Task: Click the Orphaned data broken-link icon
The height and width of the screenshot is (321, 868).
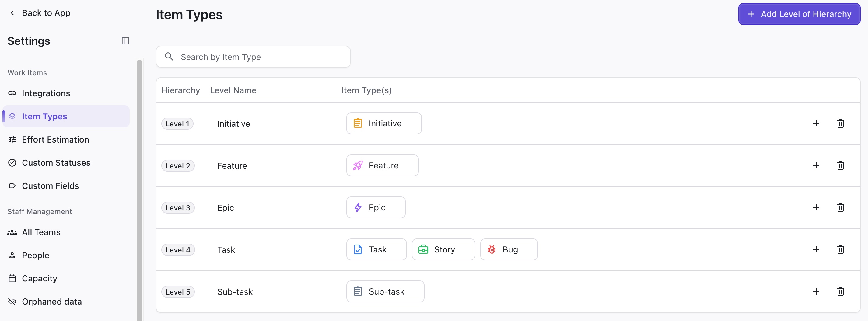Action: coord(12,302)
